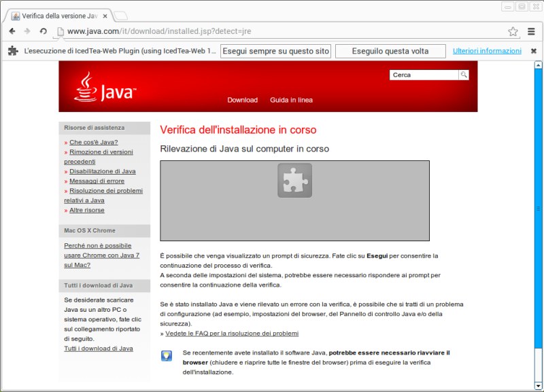The image size is (544, 392).
Task: Minimize the browser window
Action: coord(508,6)
